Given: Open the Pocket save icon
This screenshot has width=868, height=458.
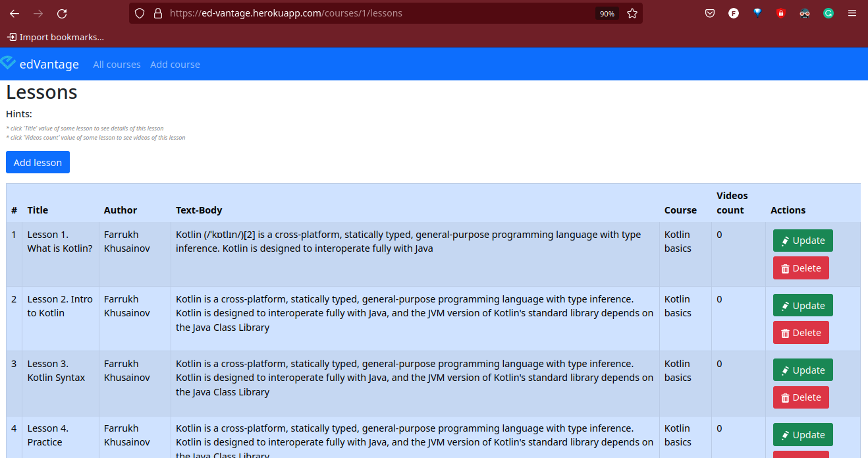Looking at the screenshot, I should pos(710,13).
